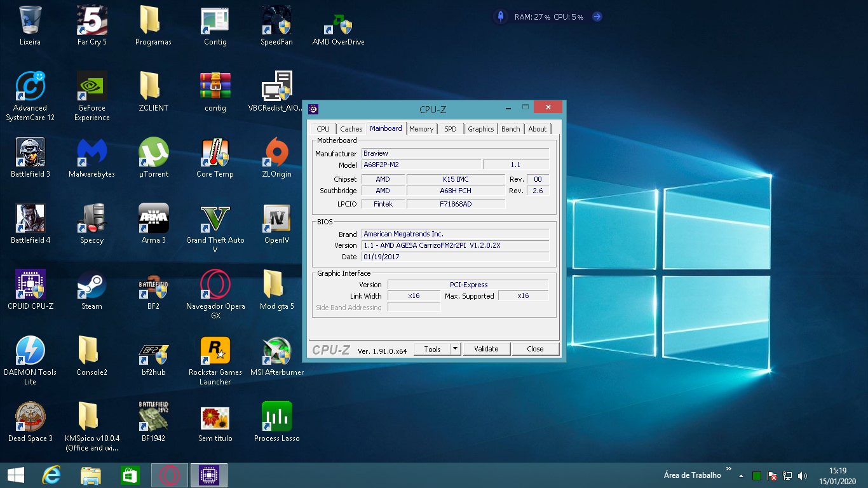Switch to Opera GX in the taskbar
Screen dimensions: 868x488
[170, 475]
